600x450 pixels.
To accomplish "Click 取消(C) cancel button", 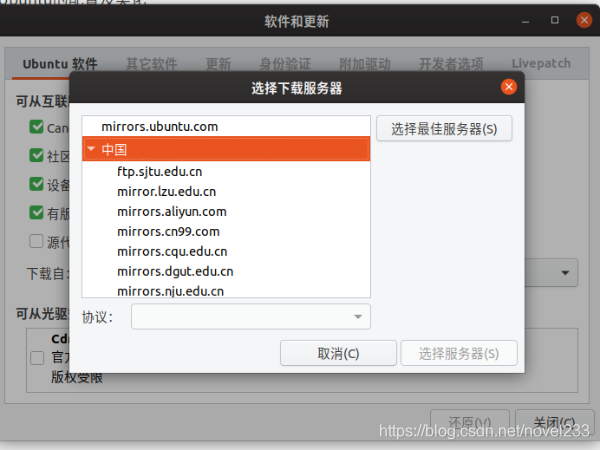I will click(x=338, y=353).
